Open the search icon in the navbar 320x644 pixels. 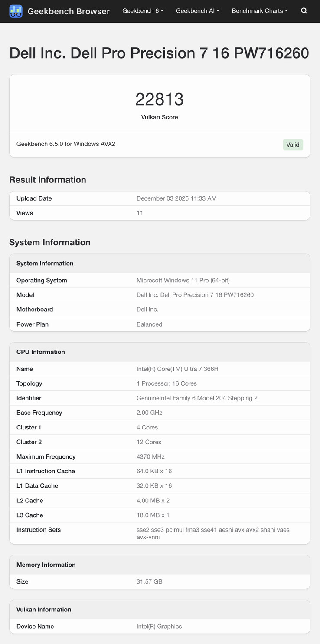pos(304,11)
